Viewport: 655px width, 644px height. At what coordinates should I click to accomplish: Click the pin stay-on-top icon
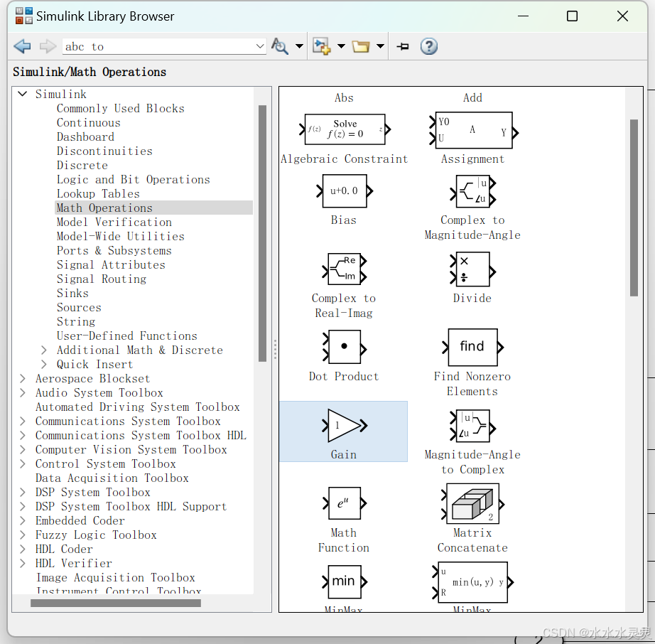403,46
